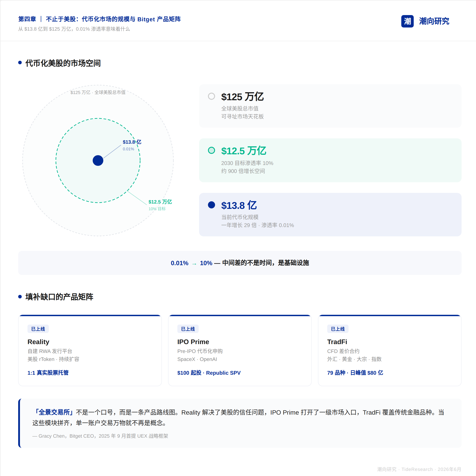Click the text 可寻址市场天花板

[243, 116]
